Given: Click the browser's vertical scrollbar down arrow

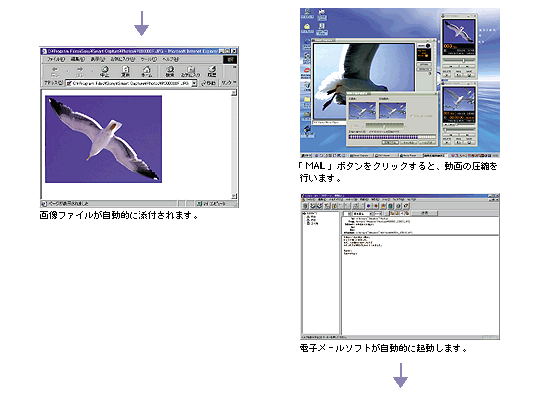Looking at the screenshot, I should pos(234,196).
